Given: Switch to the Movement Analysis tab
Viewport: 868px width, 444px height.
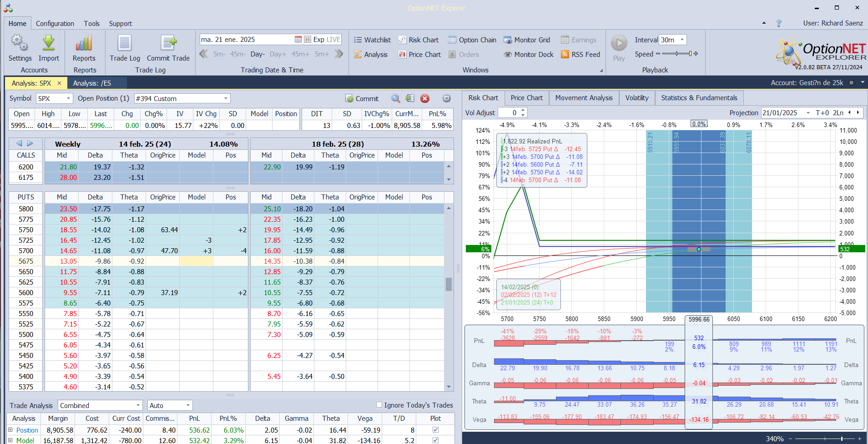Looking at the screenshot, I should [584, 98].
